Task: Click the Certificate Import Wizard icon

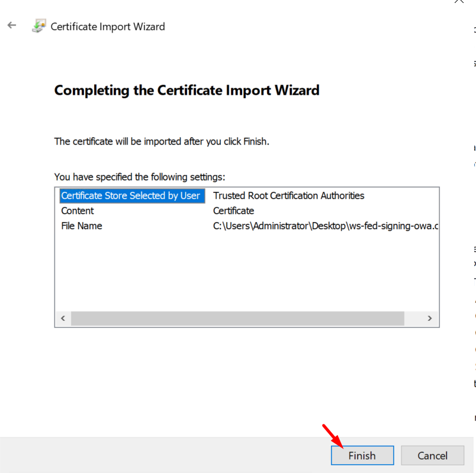Action: click(x=39, y=27)
